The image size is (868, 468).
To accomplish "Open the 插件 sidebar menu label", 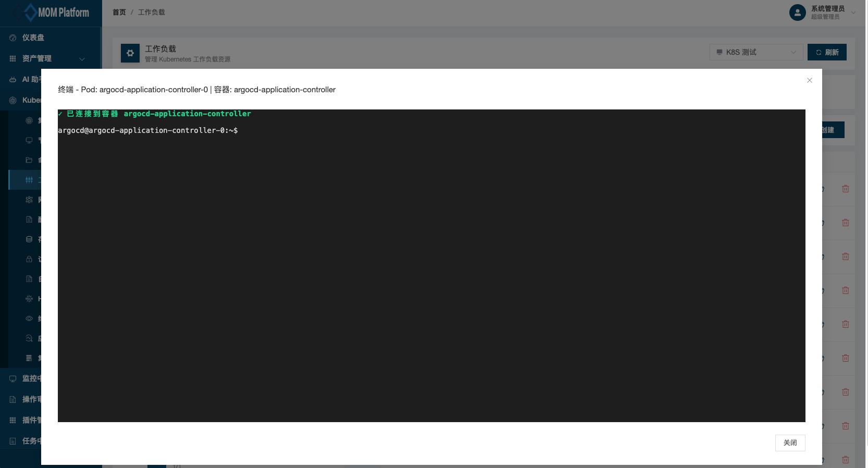I will click(31, 420).
